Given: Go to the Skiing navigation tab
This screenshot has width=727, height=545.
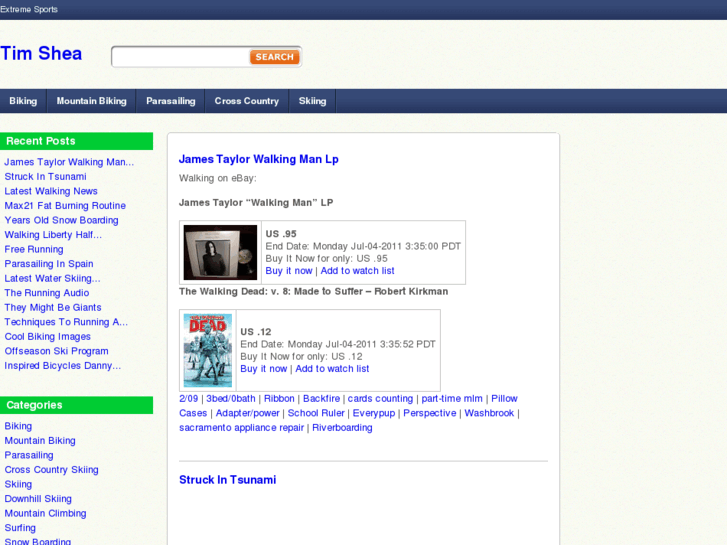Looking at the screenshot, I should coord(312,101).
